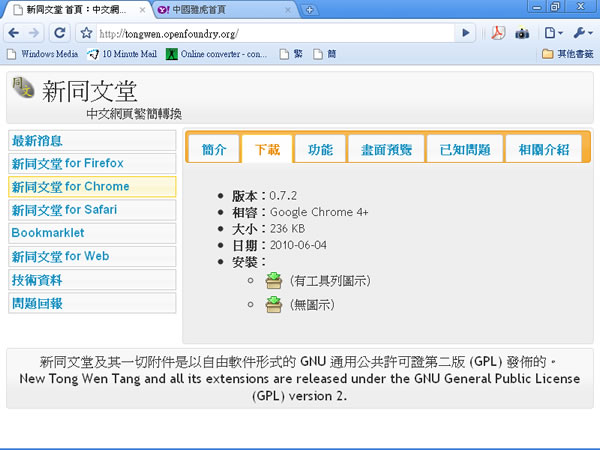
Task: Switch to the 相關介紹 tab
Action: (544, 149)
